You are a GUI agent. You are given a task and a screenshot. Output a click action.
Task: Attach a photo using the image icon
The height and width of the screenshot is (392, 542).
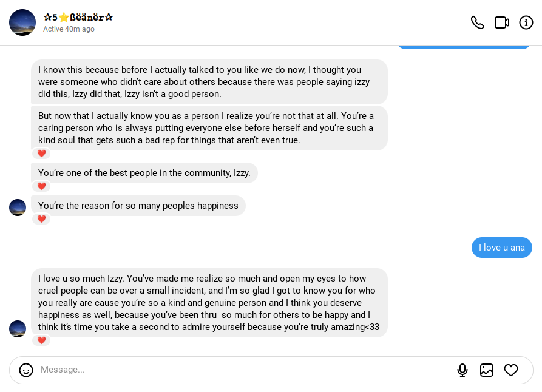pos(486,370)
